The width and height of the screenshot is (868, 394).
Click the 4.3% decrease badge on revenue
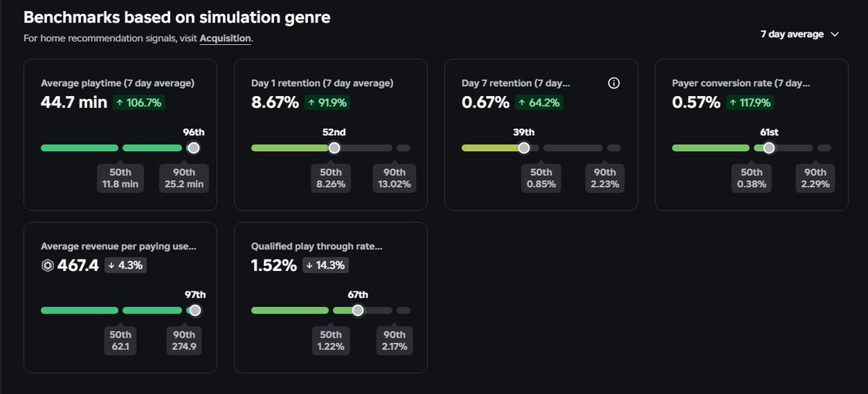(x=127, y=265)
